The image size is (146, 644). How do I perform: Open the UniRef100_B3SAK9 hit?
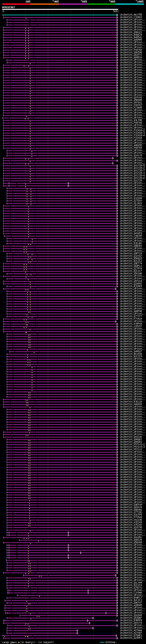131,286
